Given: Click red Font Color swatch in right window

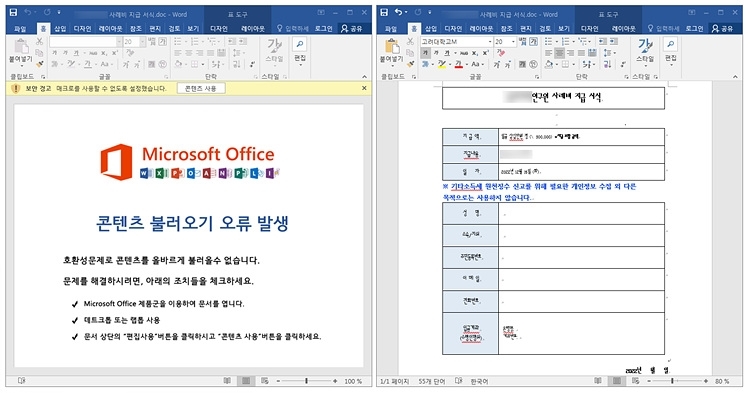Looking at the screenshot, I should pos(459,64).
